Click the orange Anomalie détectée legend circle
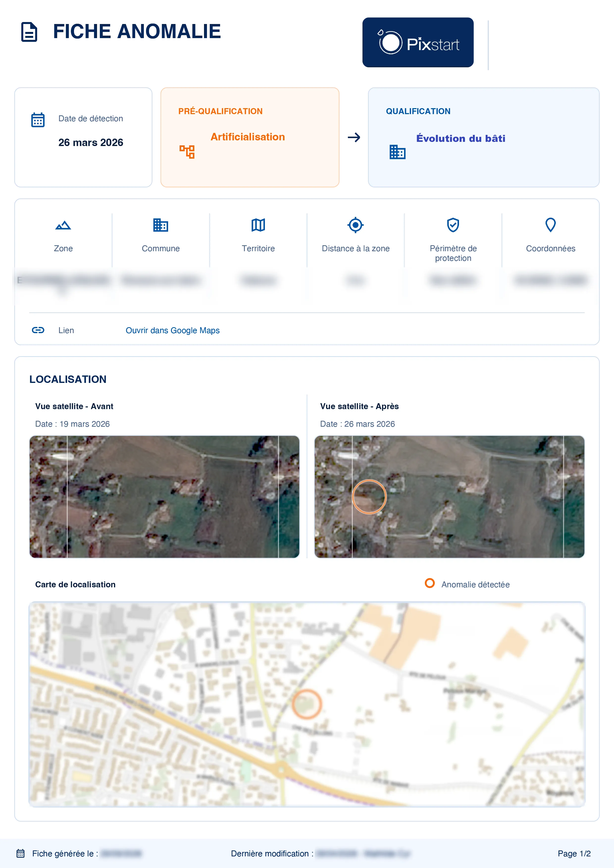The width and height of the screenshot is (614, 868). [430, 583]
